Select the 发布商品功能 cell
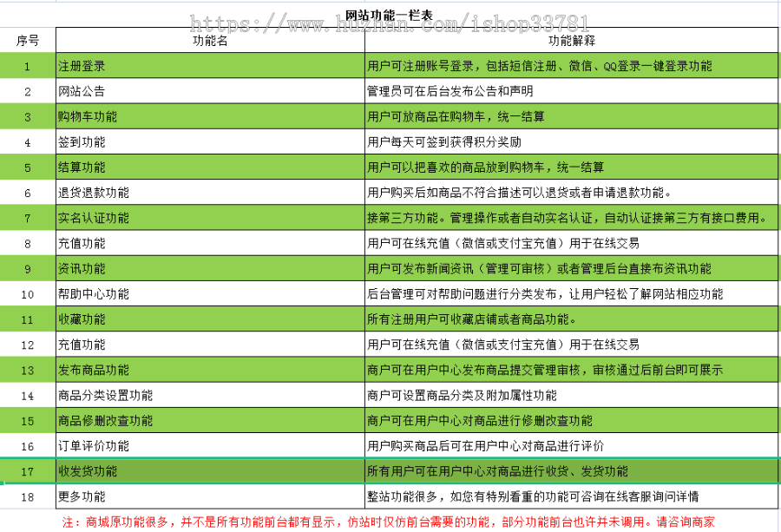Viewport: 781px width, 532px height. (x=210, y=370)
